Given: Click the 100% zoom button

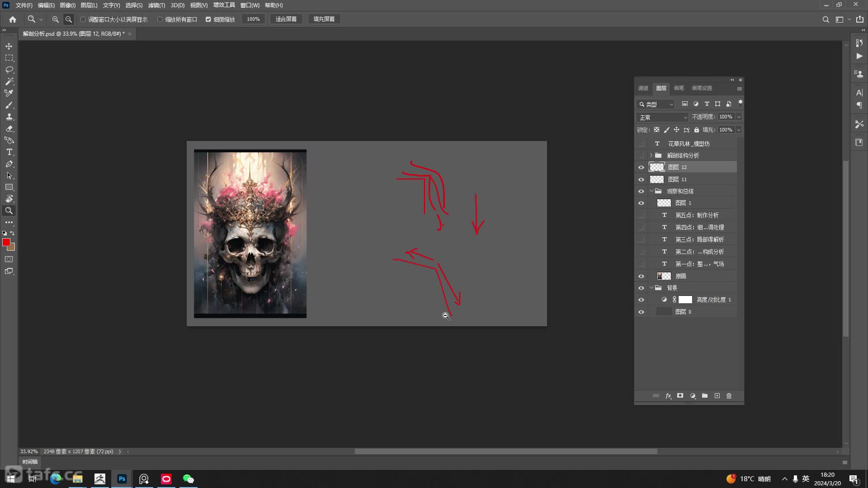Looking at the screenshot, I should point(253,19).
